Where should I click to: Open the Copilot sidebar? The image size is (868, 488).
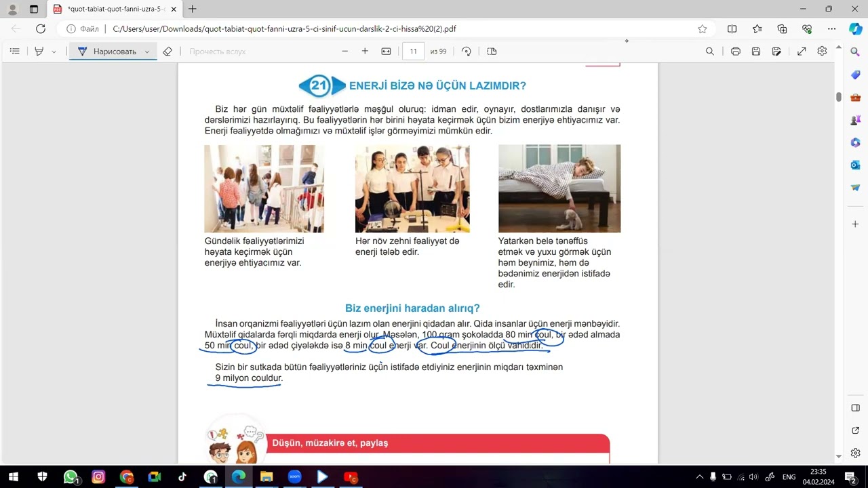(855, 29)
